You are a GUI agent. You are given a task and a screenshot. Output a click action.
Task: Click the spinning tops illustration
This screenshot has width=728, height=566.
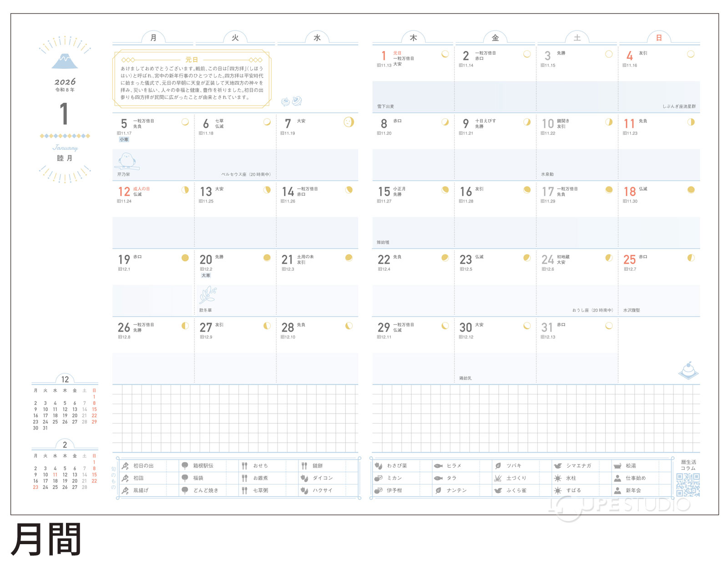click(291, 101)
